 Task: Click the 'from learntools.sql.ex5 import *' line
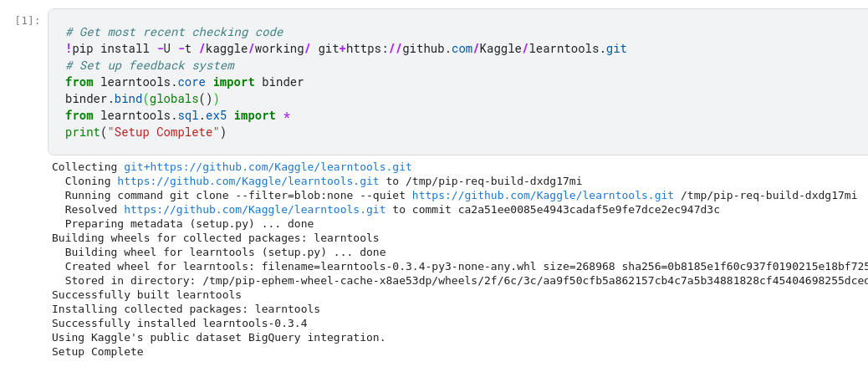177,115
